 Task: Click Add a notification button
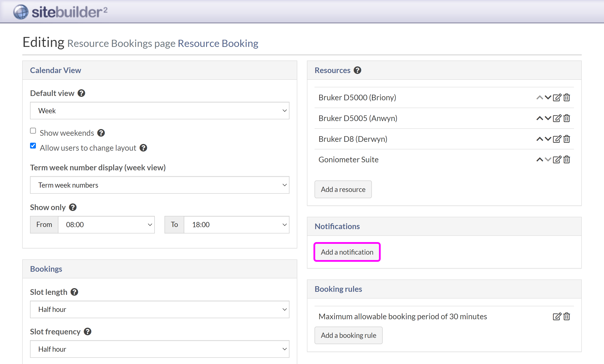pos(347,252)
